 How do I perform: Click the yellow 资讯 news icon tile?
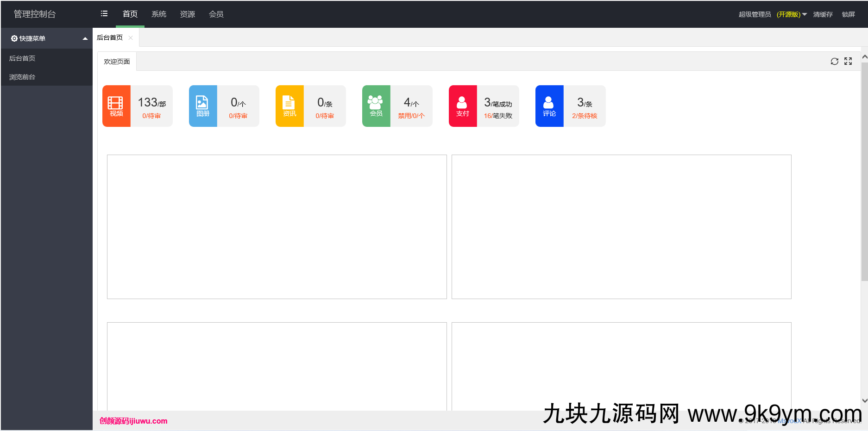pyautogui.click(x=289, y=106)
